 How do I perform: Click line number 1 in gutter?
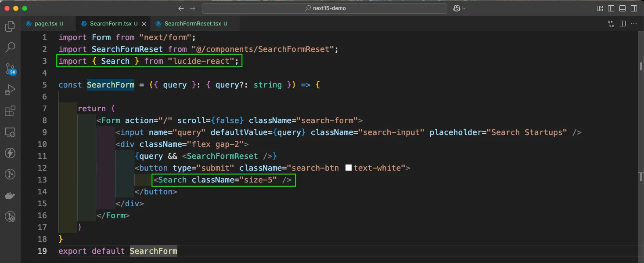[x=44, y=37]
